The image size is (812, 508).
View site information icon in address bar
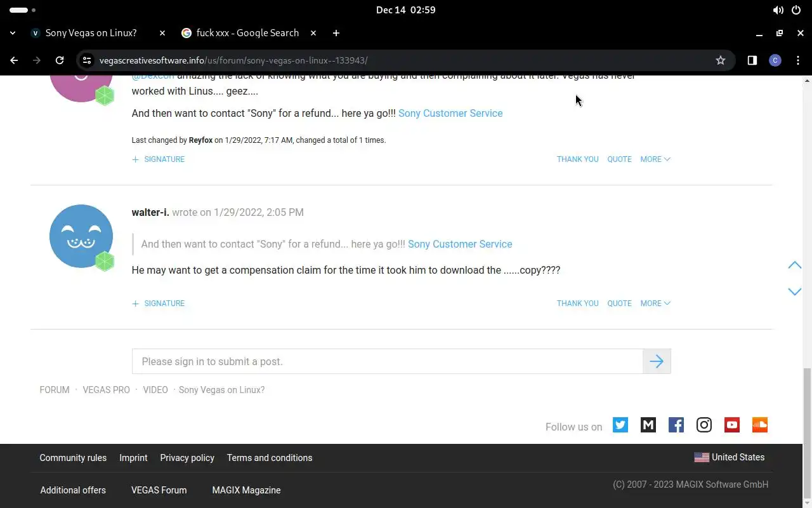click(88, 60)
